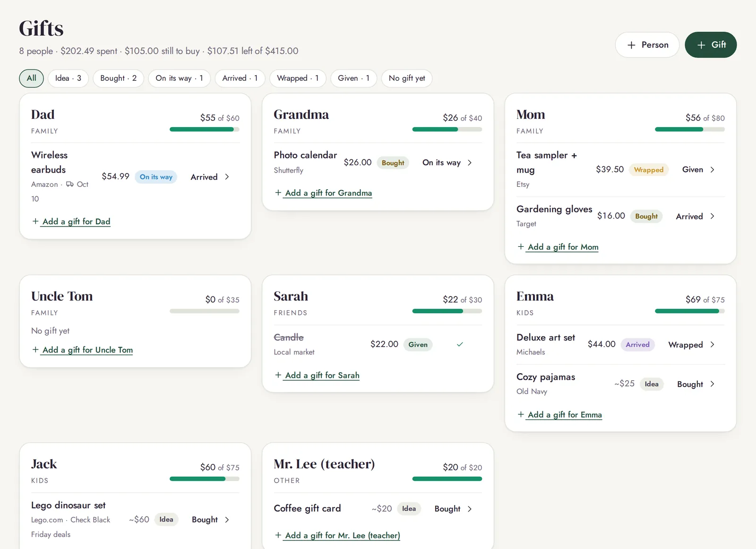Click Dad's budget progress bar
This screenshot has height=549, width=756.
click(x=205, y=130)
